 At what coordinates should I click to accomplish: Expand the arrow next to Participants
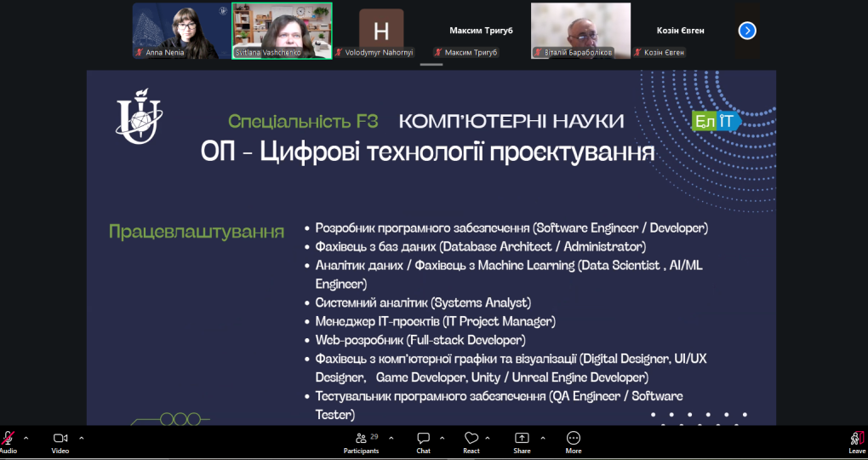(x=391, y=438)
